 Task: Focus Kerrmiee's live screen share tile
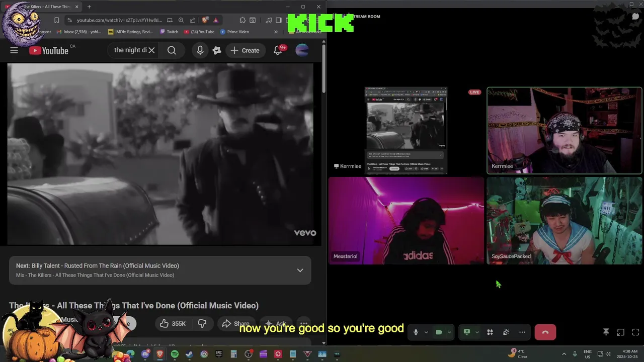coord(406,130)
